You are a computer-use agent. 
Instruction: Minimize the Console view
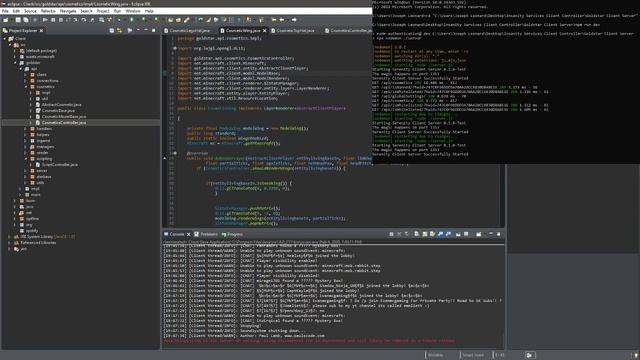pos(491,234)
